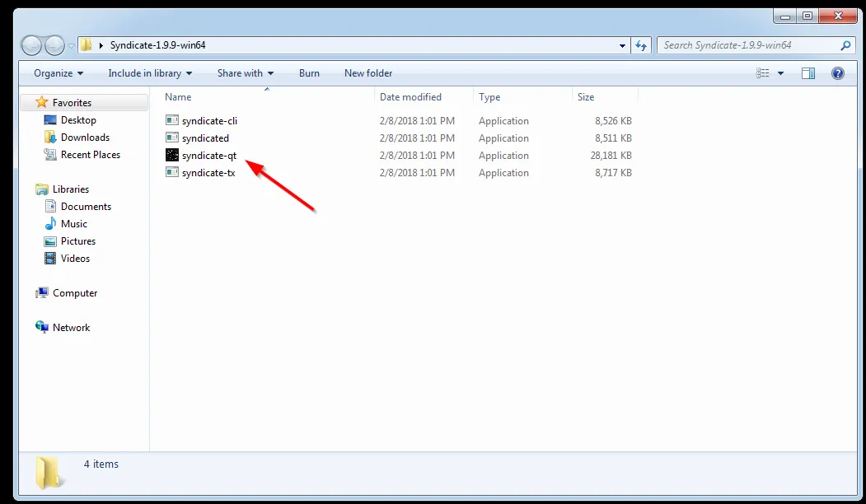Expand the breadcrumb arrow before Syndicate-1.9.9-win64

[x=101, y=45]
